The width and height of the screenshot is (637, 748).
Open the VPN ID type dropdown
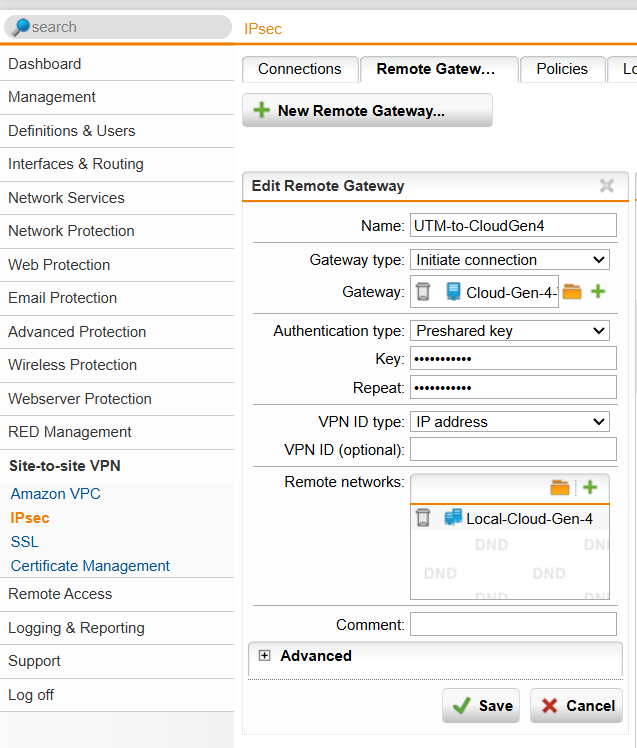click(x=510, y=422)
